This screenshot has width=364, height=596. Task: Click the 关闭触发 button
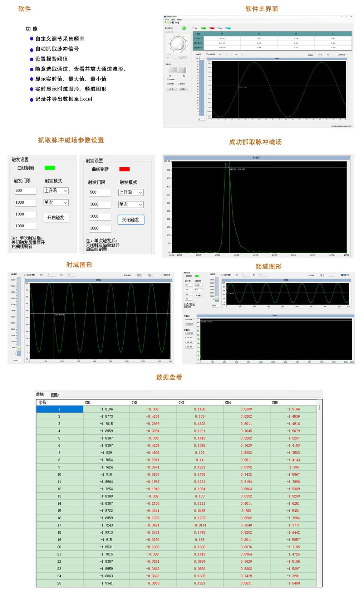click(131, 220)
